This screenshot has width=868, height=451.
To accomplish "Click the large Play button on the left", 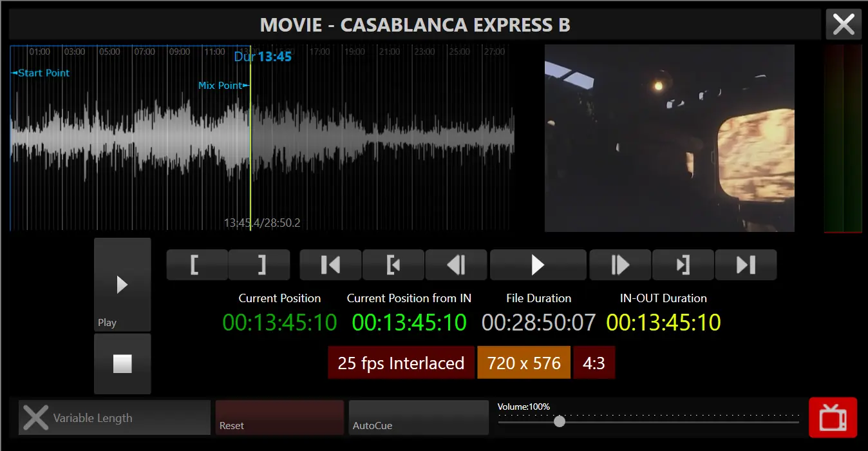I will tap(122, 285).
